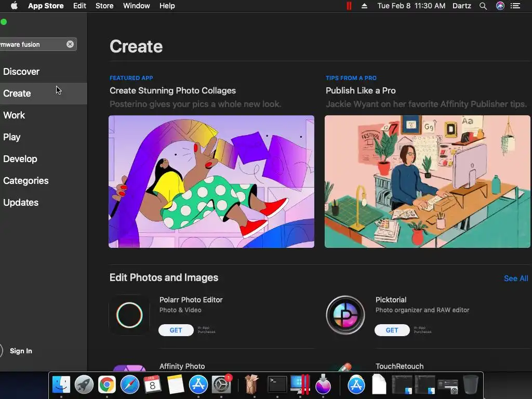
Task: Open Notes icon in the Dock
Action: click(175, 385)
